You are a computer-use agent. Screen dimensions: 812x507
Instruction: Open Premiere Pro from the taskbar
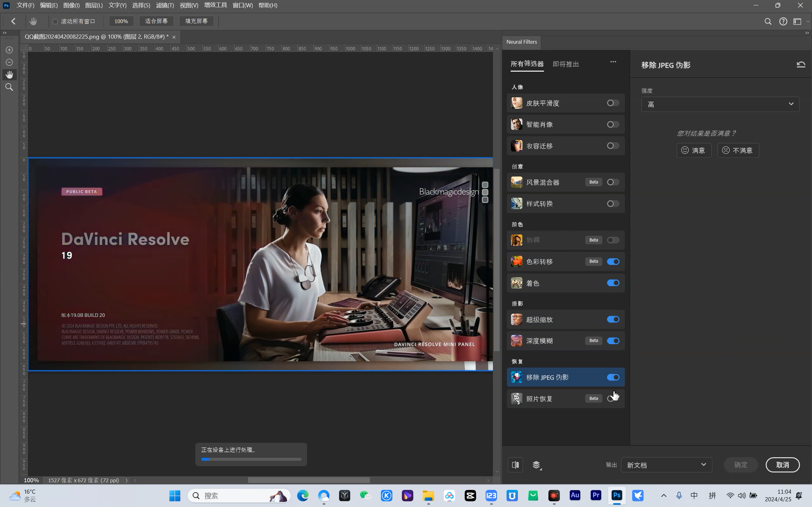(x=596, y=495)
